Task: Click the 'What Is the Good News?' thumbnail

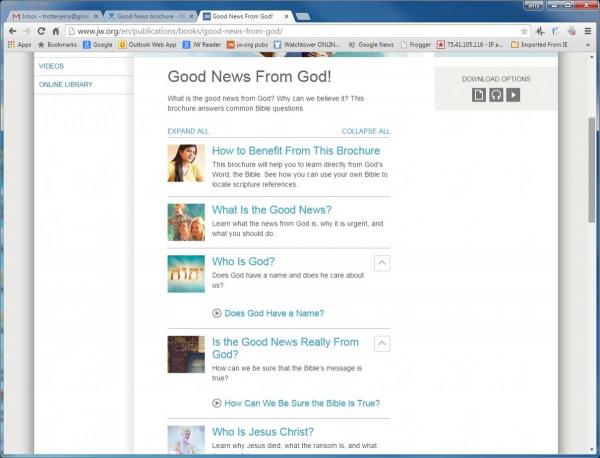Action: click(x=186, y=222)
